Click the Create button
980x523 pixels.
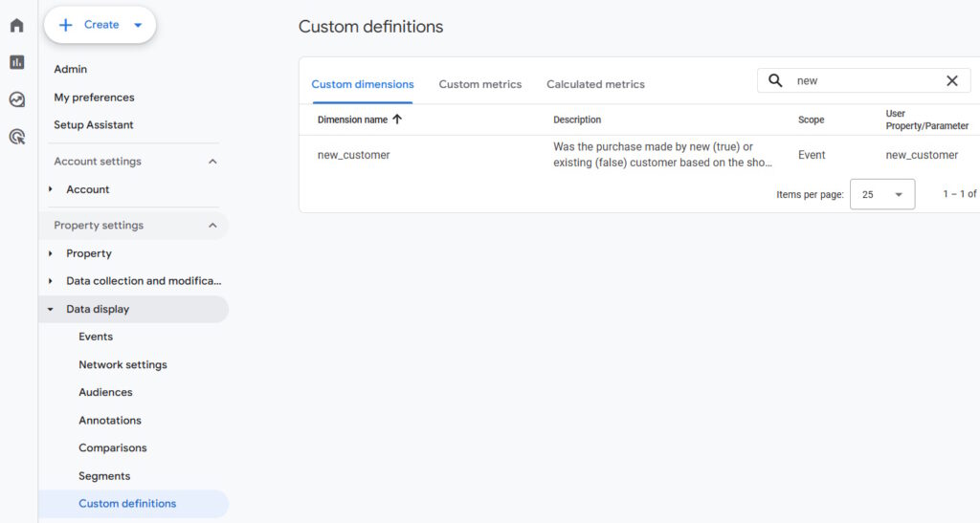click(100, 25)
